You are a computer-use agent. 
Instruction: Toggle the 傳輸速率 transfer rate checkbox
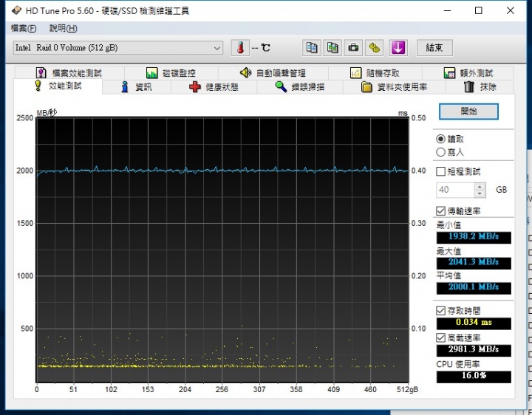click(x=440, y=211)
